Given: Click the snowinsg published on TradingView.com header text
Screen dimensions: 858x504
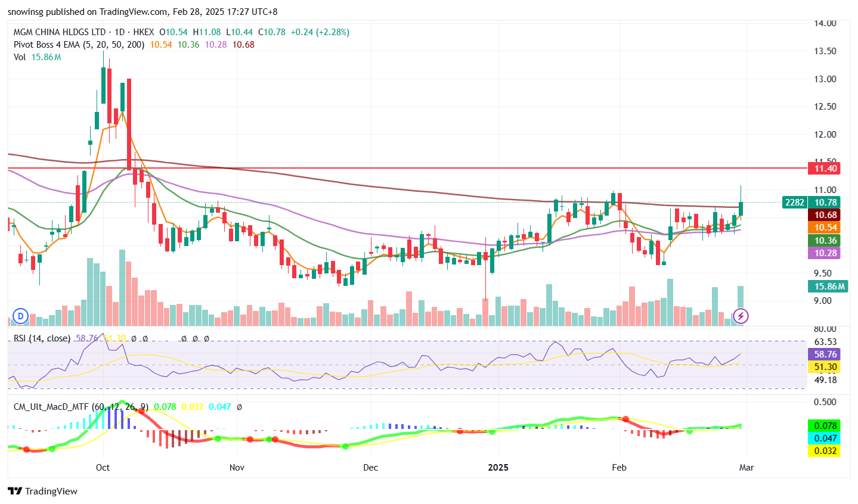Looking at the screenshot, I should pyautogui.click(x=143, y=12).
